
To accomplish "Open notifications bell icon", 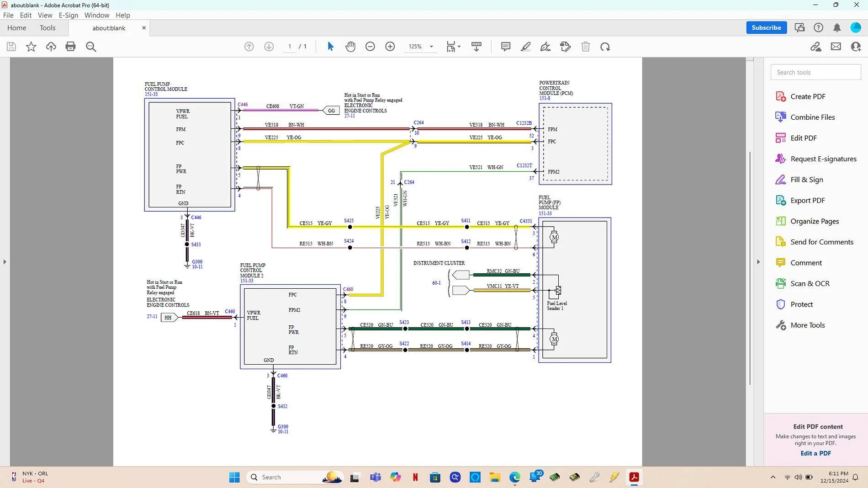I will [x=837, y=28].
